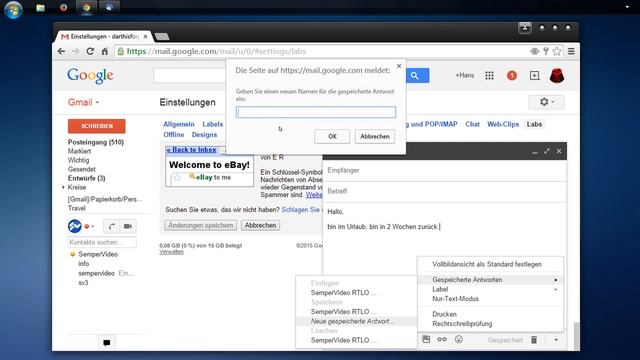Click the Verwalten storage link
This screenshot has width=640, height=360.
[171, 252]
